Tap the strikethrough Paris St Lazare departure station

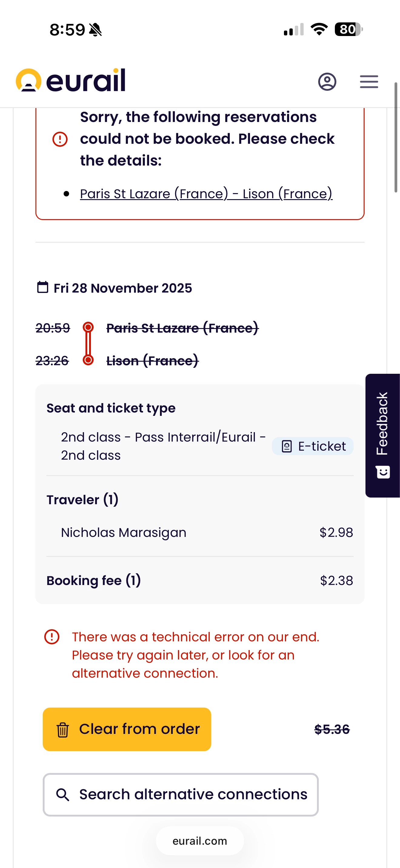182,328
